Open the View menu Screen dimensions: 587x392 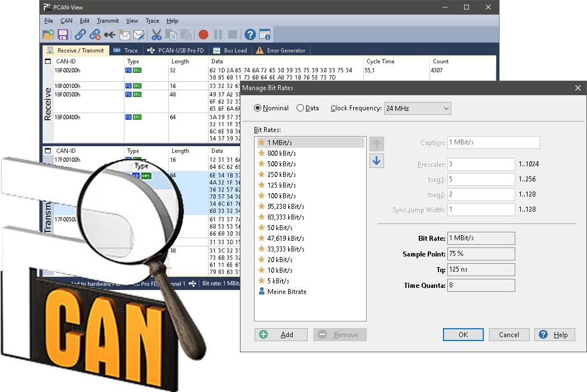pyautogui.click(x=132, y=21)
